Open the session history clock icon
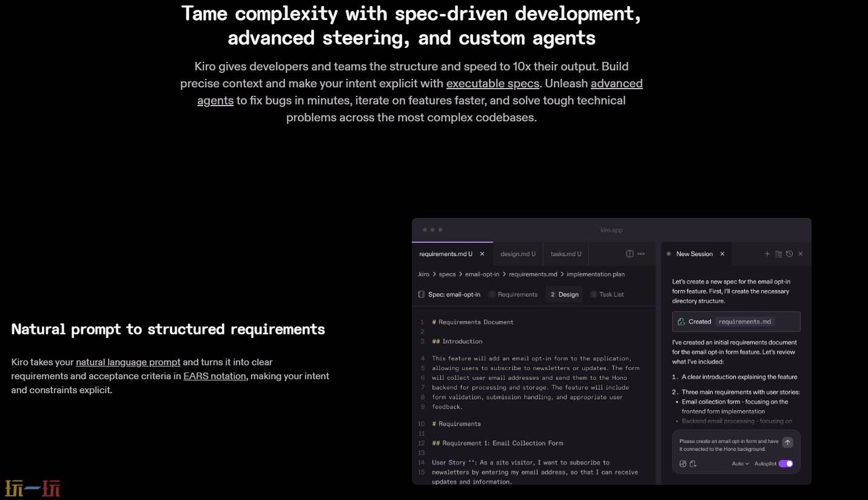The image size is (868, 500). pos(789,254)
